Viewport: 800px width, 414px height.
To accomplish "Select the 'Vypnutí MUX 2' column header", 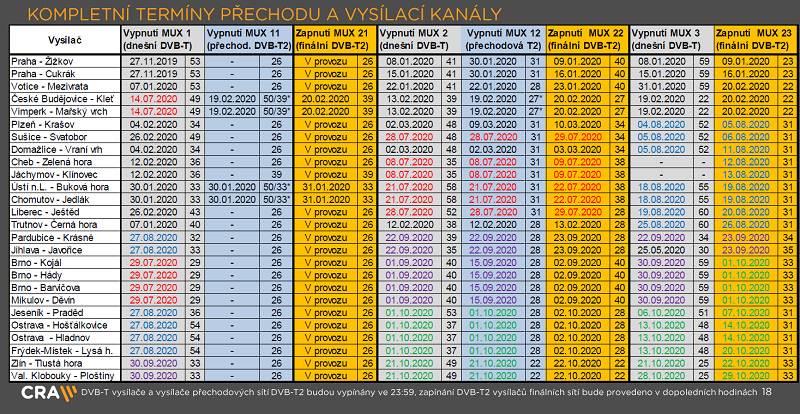I will 419,40.
